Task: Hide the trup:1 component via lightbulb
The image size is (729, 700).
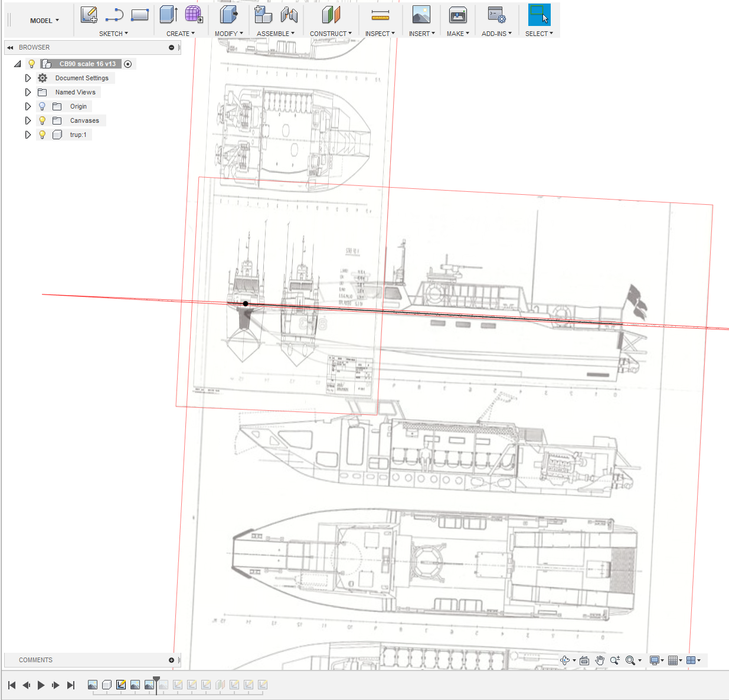Action: coord(43,135)
